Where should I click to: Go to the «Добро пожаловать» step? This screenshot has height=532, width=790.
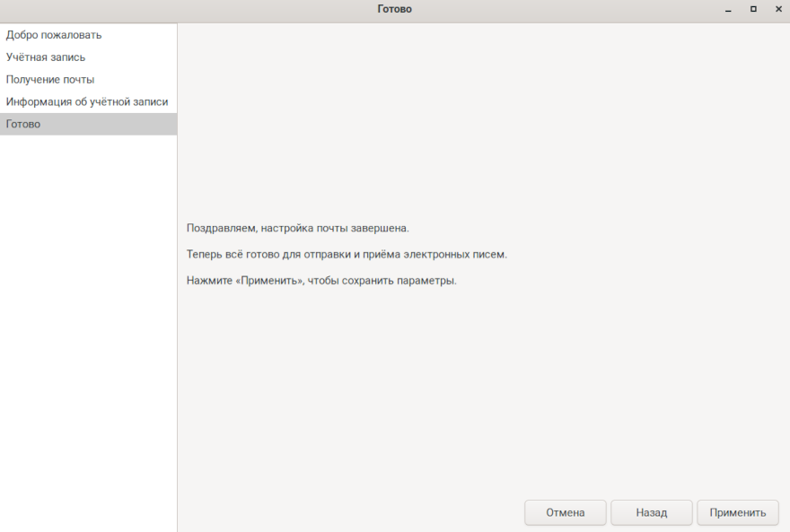(54, 35)
